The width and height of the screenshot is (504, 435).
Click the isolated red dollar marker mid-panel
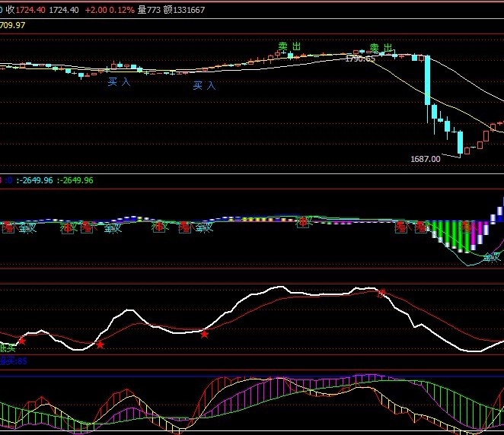(303, 221)
